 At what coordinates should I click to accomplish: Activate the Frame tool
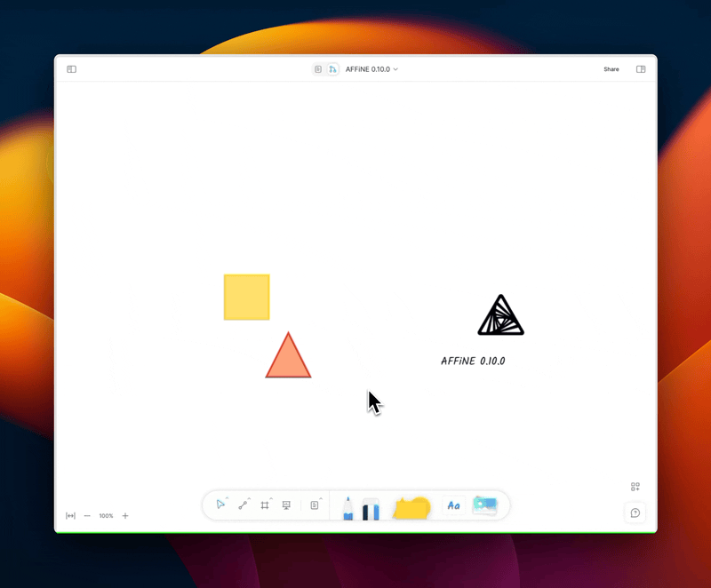tap(265, 505)
